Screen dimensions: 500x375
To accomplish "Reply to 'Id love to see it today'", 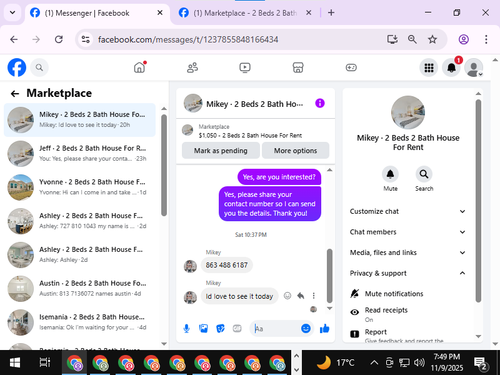I will tap(301, 296).
